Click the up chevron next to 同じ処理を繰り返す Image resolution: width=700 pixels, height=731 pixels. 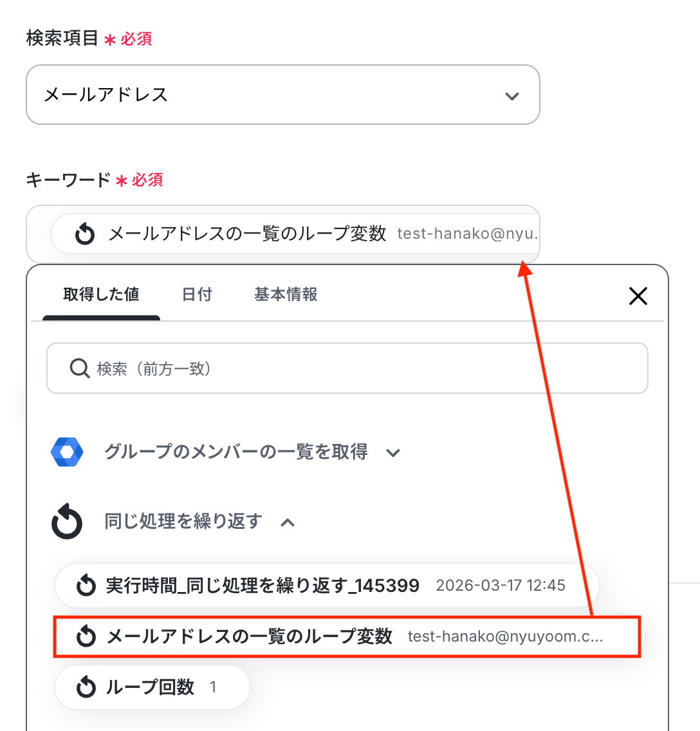pyautogui.click(x=288, y=523)
